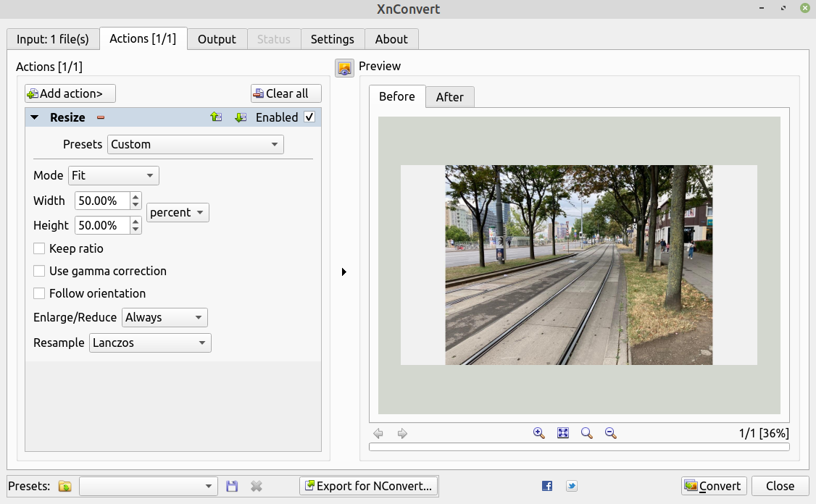Open the Resample dropdown showing Lanczos
Viewport: 816px width, 504px height.
[x=150, y=343]
